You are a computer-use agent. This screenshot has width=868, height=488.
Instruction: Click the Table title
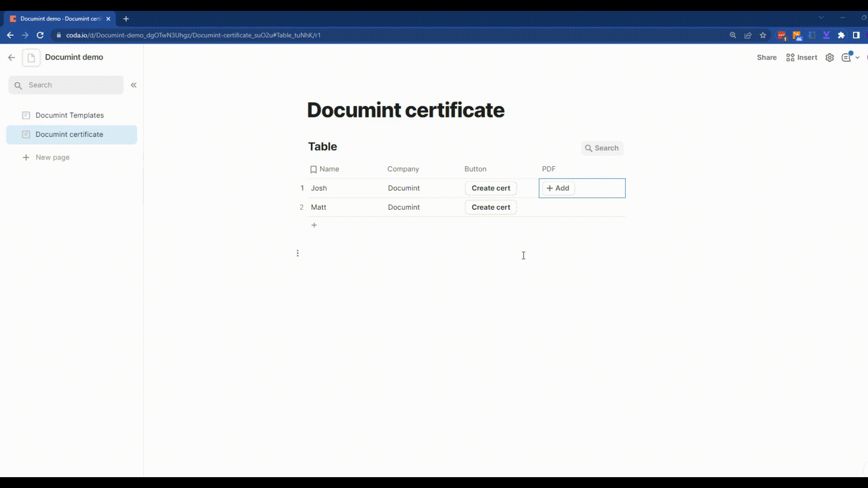[x=322, y=146]
